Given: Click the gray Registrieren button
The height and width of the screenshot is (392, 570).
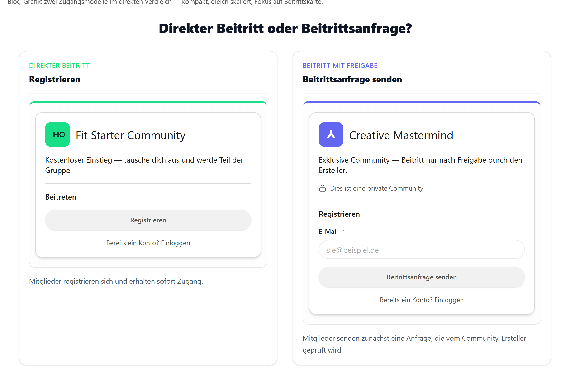Looking at the screenshot, I should coord(148,220).
